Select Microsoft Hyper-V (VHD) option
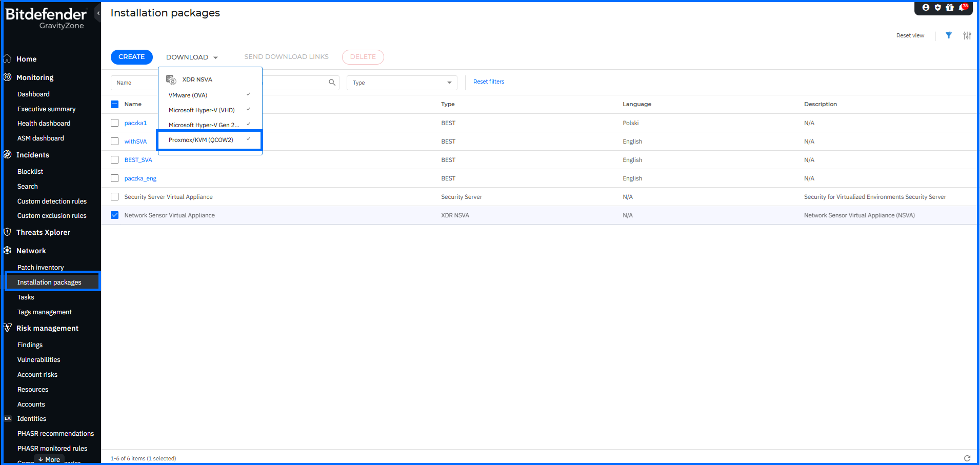Image resolution: width=980 pixels, height=465 pixels. tap(210, 110)
